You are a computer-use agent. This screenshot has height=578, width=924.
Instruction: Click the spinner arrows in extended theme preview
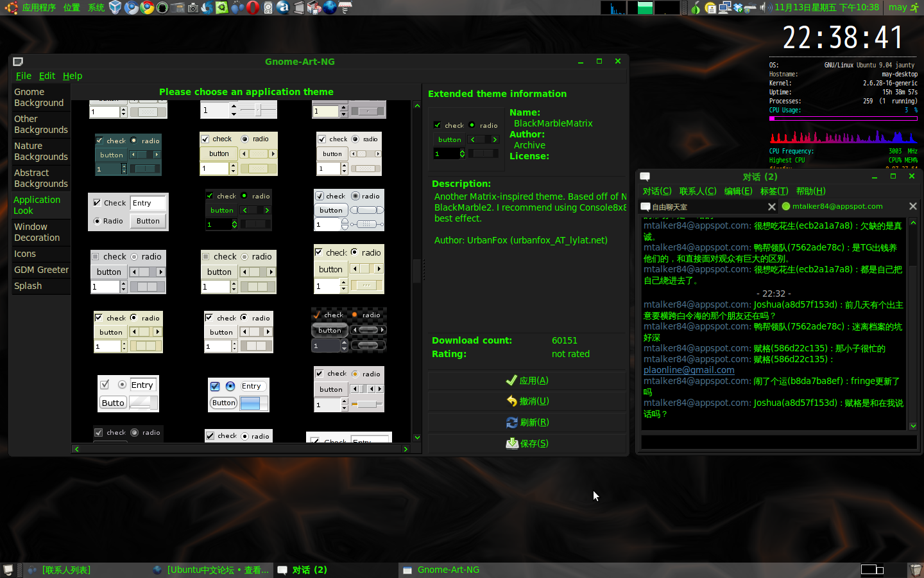462,153
